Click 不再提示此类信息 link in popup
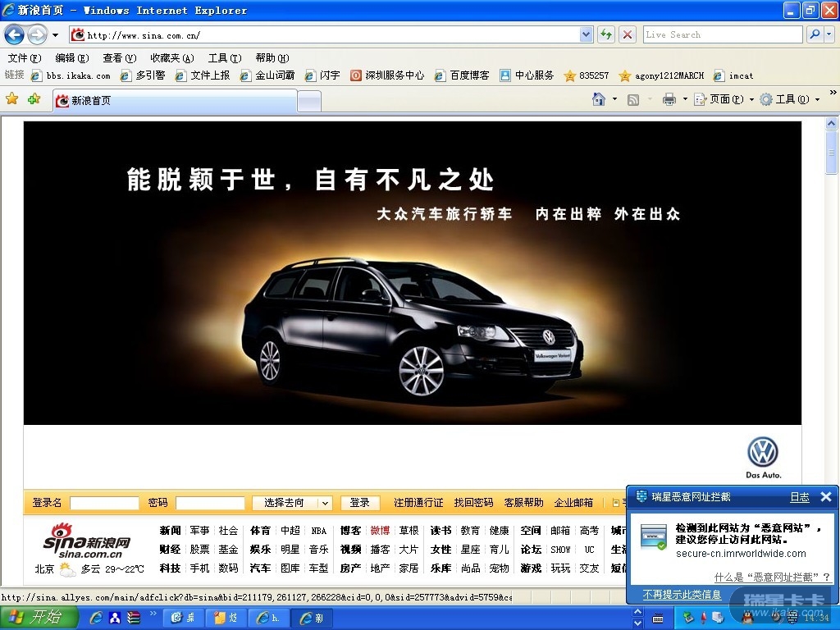Image resolution: width=840 pixels, height=630 pixels. click(682, 595)
